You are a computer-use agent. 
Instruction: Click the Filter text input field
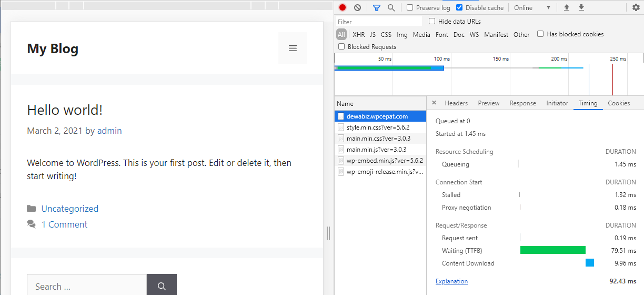coord(379,22)
